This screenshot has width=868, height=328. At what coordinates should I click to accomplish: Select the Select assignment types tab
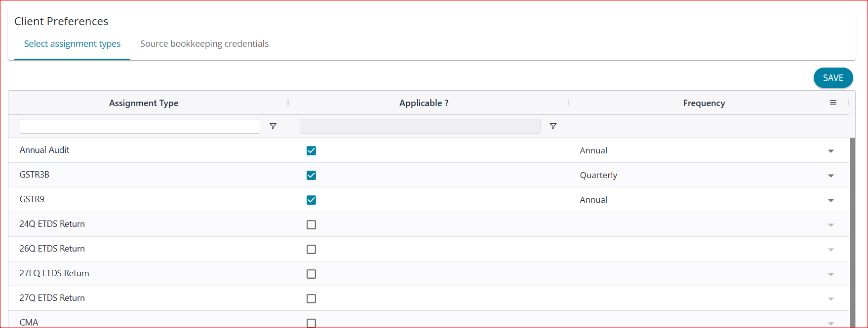(72, 44)
